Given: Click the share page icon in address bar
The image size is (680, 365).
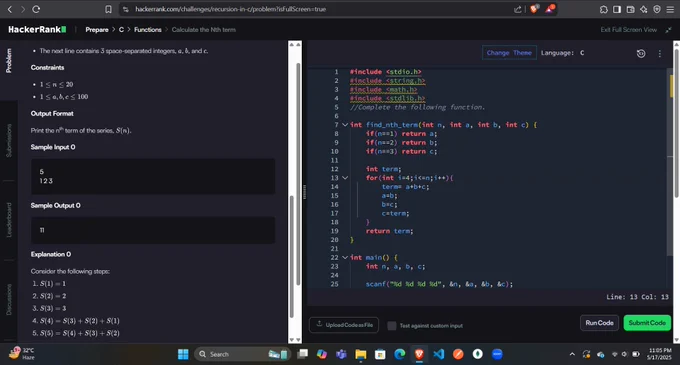Looking at the screenshot, I should coord(518,9).
